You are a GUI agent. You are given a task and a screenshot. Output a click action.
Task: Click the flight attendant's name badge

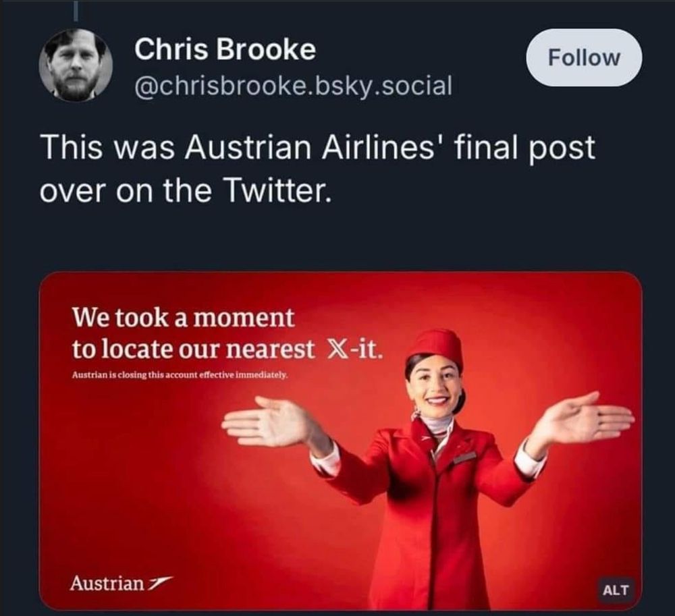pyautogui.click(x=465, y=457)
